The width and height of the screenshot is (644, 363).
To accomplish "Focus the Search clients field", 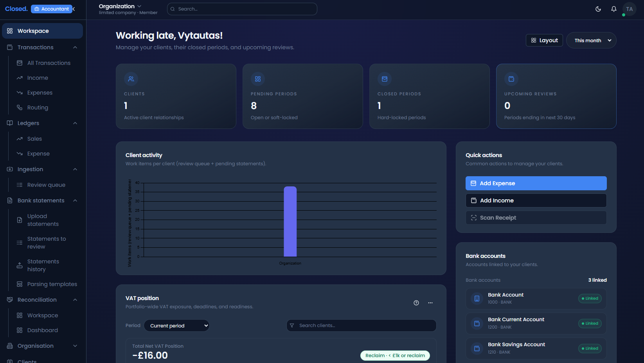I will pos(362,325).
